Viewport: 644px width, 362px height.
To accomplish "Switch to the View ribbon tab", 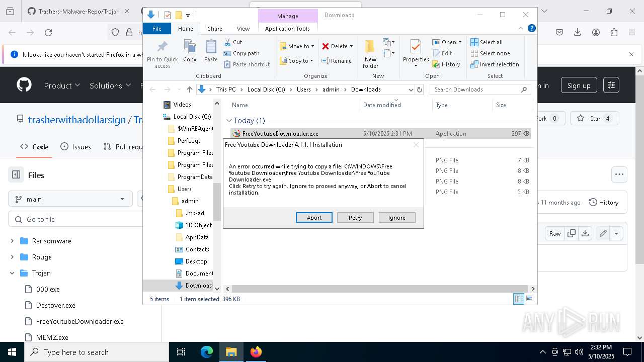I will 243,29.
